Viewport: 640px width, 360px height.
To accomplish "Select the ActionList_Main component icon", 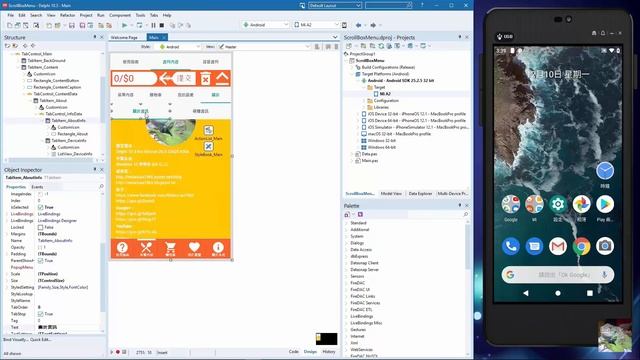I will tap(208, 130).
